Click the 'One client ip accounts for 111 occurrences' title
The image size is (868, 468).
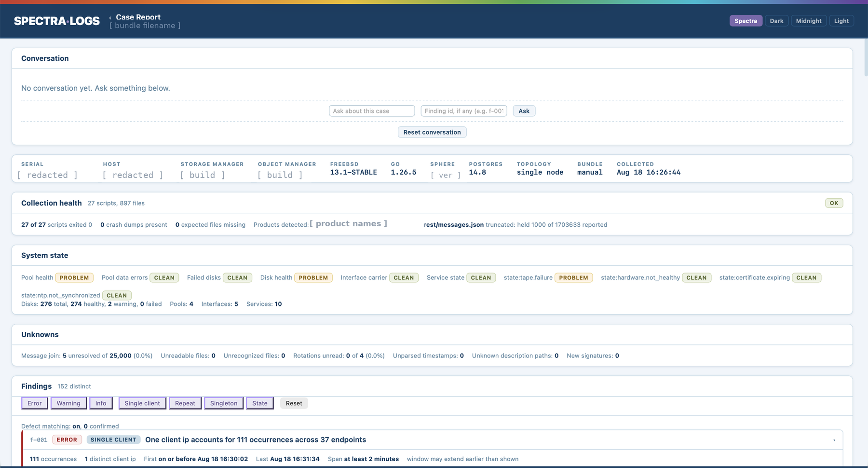pos(256,440)
